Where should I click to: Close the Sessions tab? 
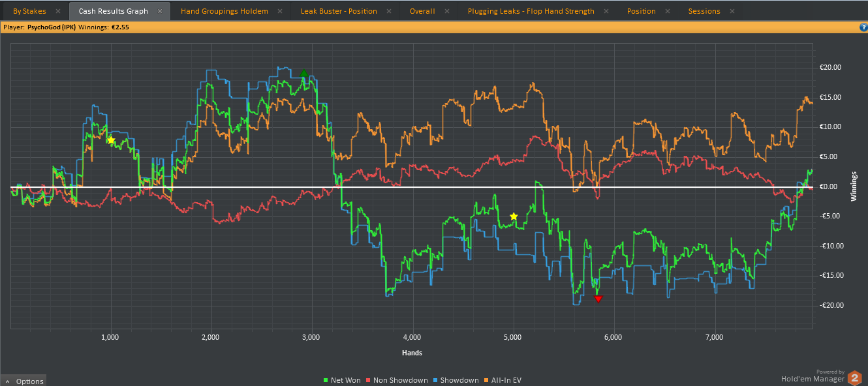pyautogui.click(x=732, y=11)
